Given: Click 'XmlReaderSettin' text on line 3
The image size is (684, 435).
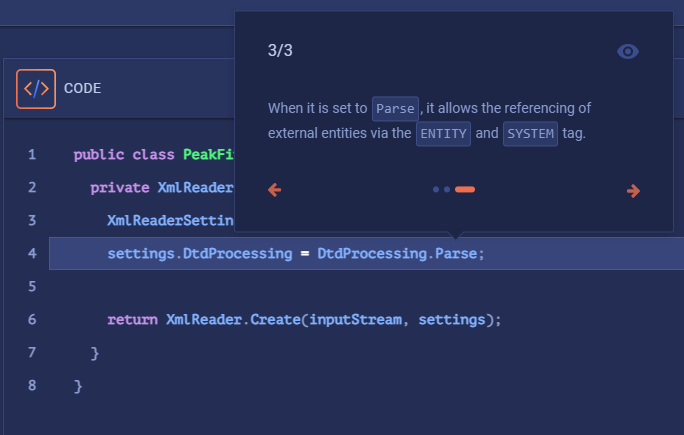Looking at the screenshot, I should [171, 220].
